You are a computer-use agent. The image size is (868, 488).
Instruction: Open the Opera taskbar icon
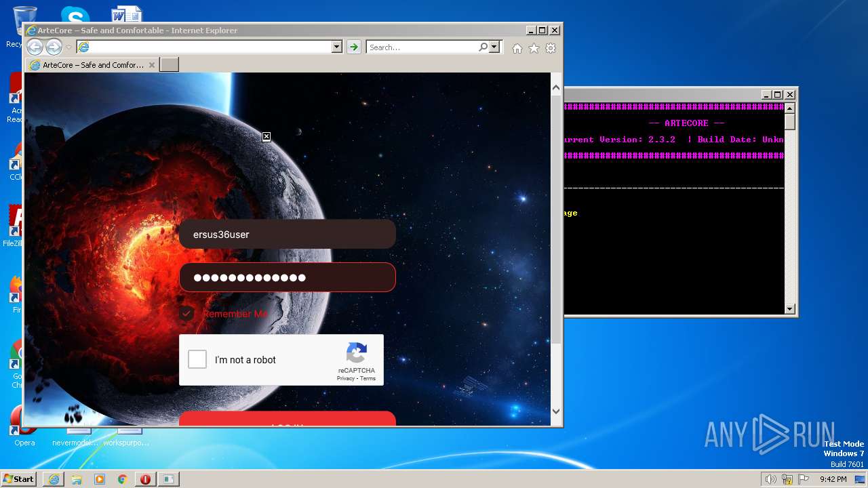point(145,479)
